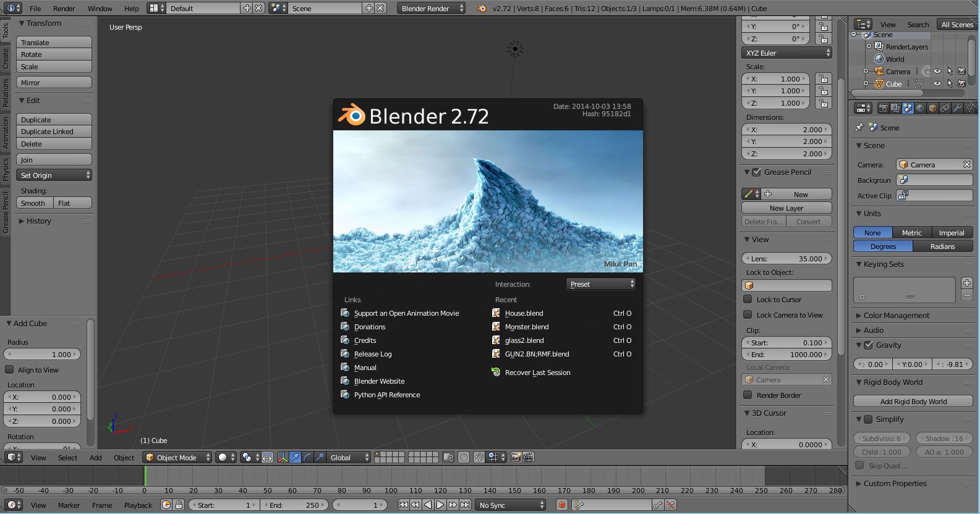Open the Object properties tab icon

932,108
